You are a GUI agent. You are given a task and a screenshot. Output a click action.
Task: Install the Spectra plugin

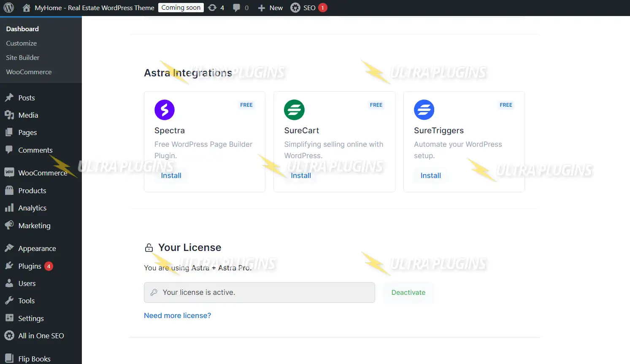(171, 175)
